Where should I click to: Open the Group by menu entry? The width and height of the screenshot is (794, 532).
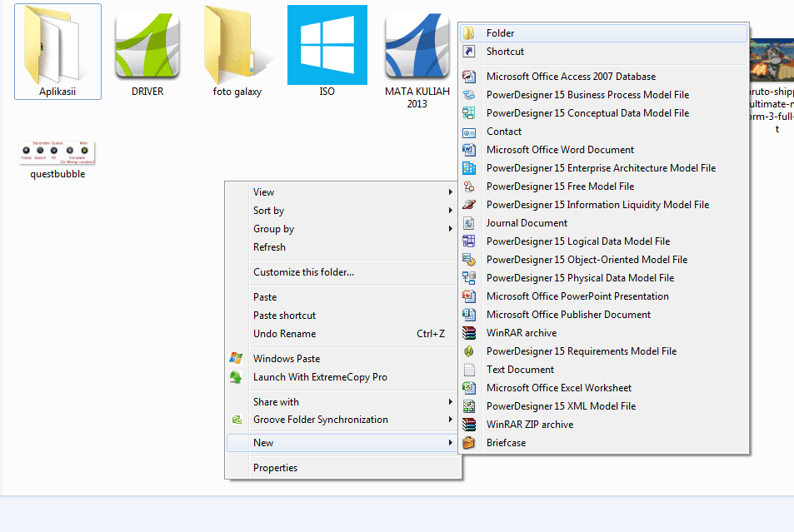[342, 229]
